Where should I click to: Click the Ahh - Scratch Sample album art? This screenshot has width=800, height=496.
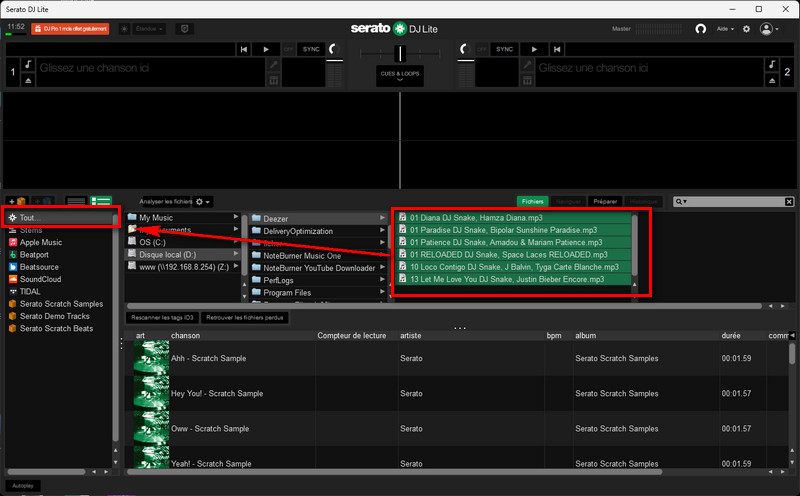point(151,358)
